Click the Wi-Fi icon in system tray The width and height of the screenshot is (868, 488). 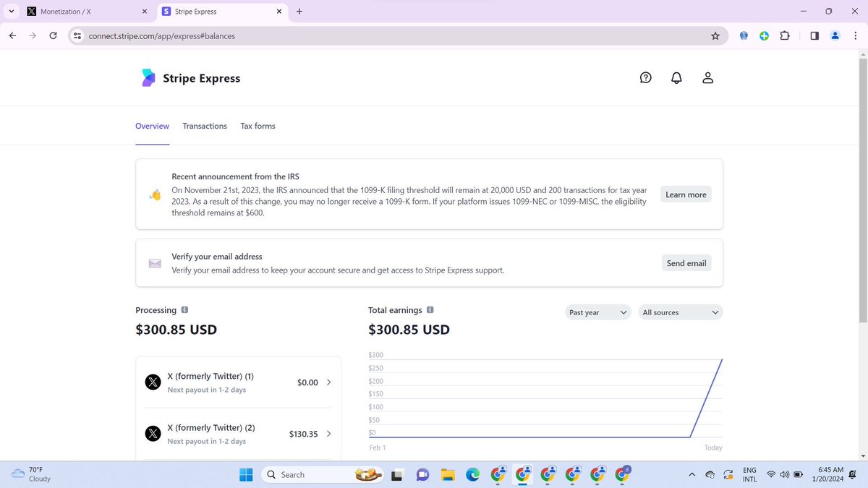(771, 475)
